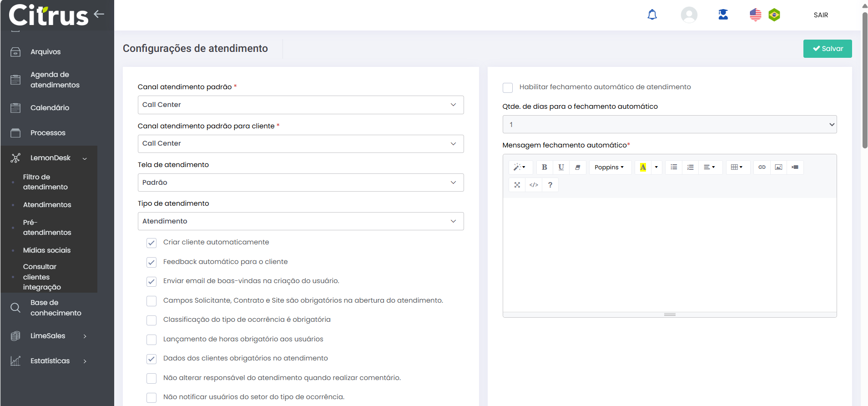Click the Salvar button
The width and height of the screenshot is (868, 406).
(827, 49)
